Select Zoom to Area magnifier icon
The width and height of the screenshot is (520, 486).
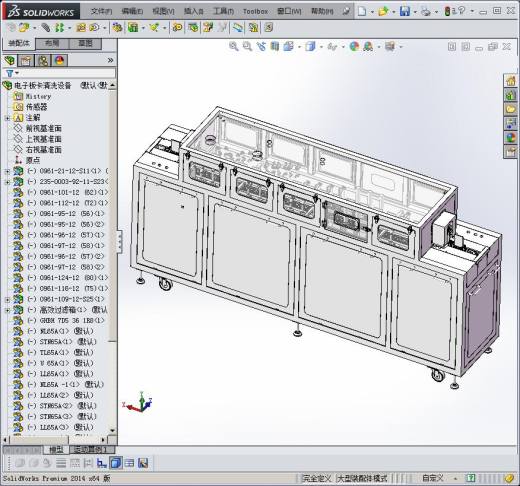[x=247, y=46]
